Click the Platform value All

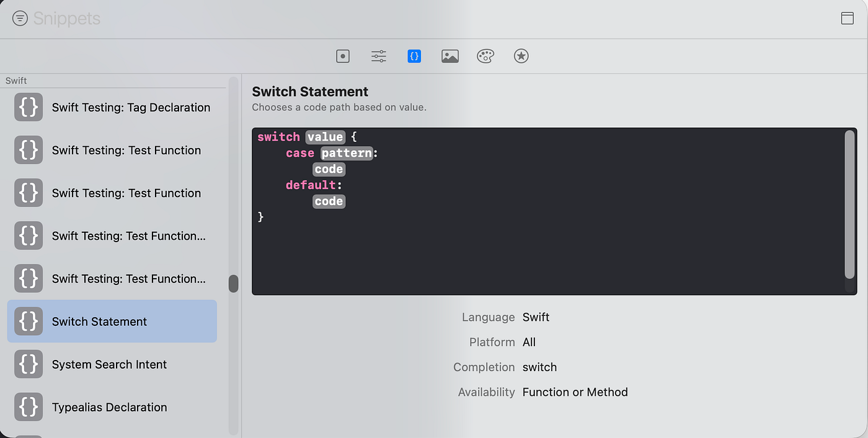[529, 342]
